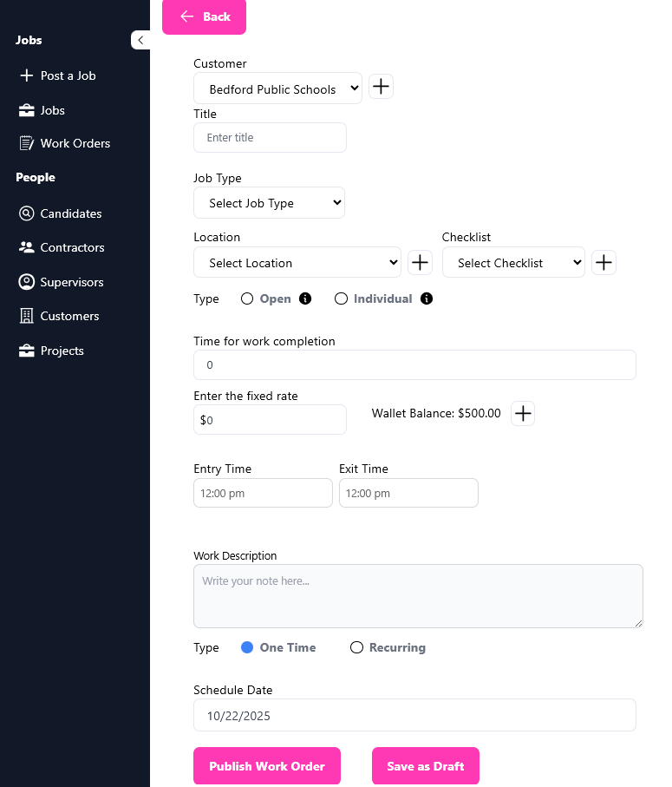The height and width of the screenshot is (787, 672).
Task: Click the Customers building icon
Action: 27,316
